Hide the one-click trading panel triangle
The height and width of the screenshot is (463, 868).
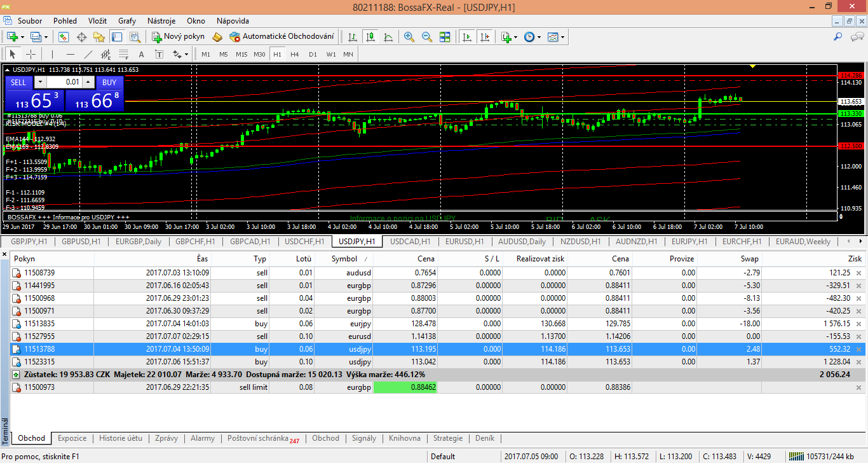click(7, 69)
